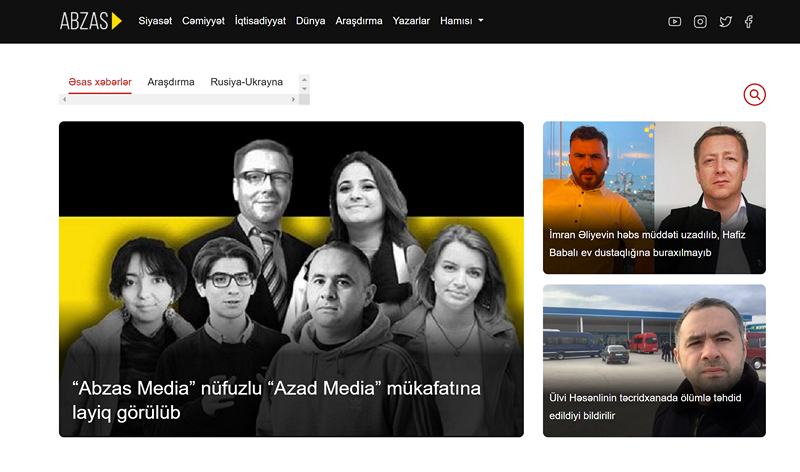The height and width of the screenshot is (472, 800).
Task: Go to the Yazarlar section
Action: pos(411,21)
